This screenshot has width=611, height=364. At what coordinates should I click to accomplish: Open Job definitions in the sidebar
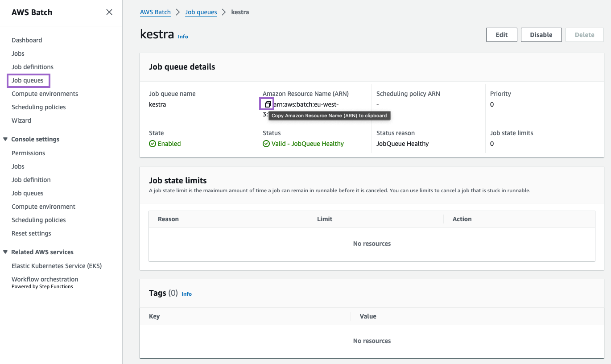pos(33,67)
